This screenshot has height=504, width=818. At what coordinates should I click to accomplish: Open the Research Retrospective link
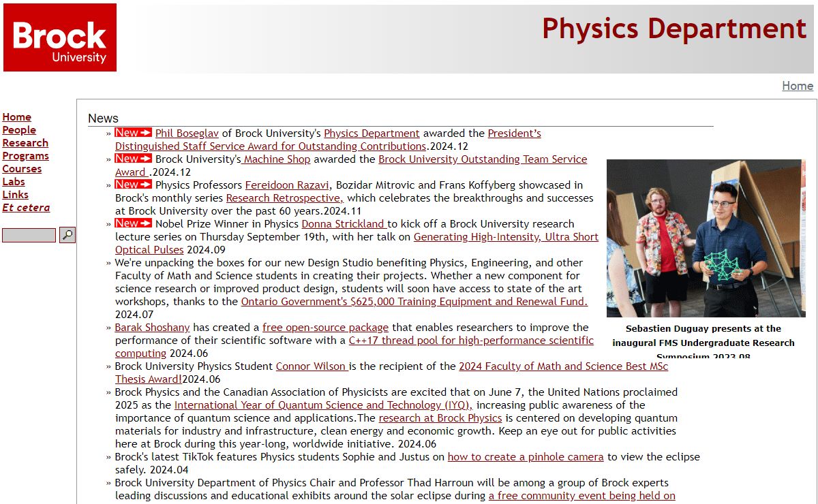point(285,198)
